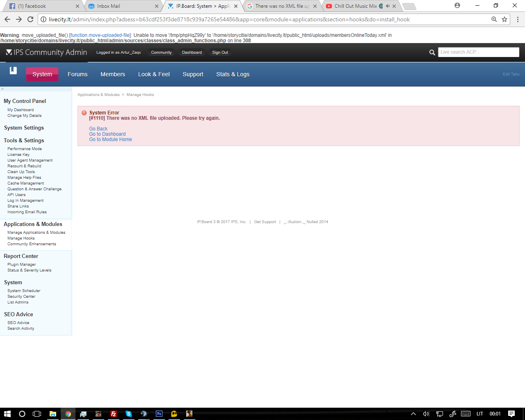Open Photoshop from the taskbar
Screen dimensions: 525x420
point(159,414)
